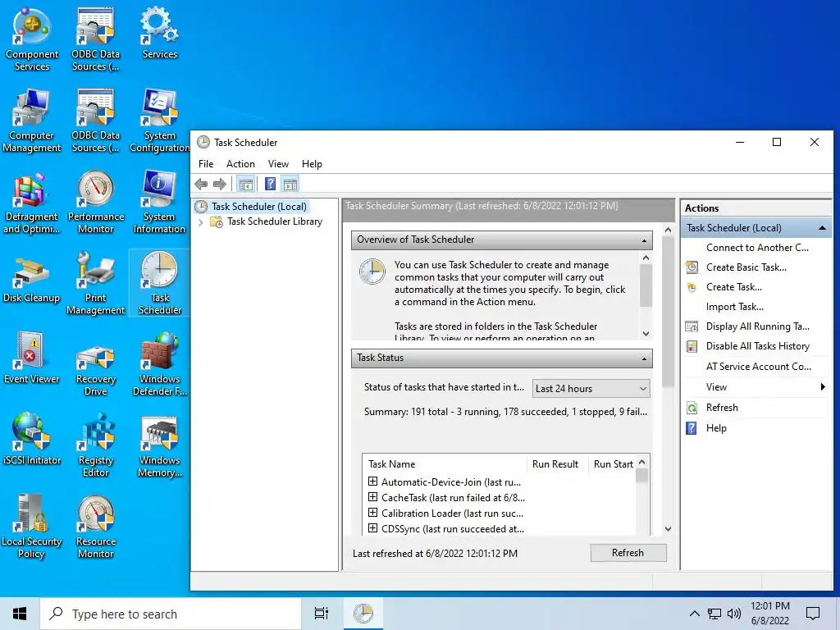Expand CacheTask task row
Screen dimensions: 840x630
[x=373, y=497]
